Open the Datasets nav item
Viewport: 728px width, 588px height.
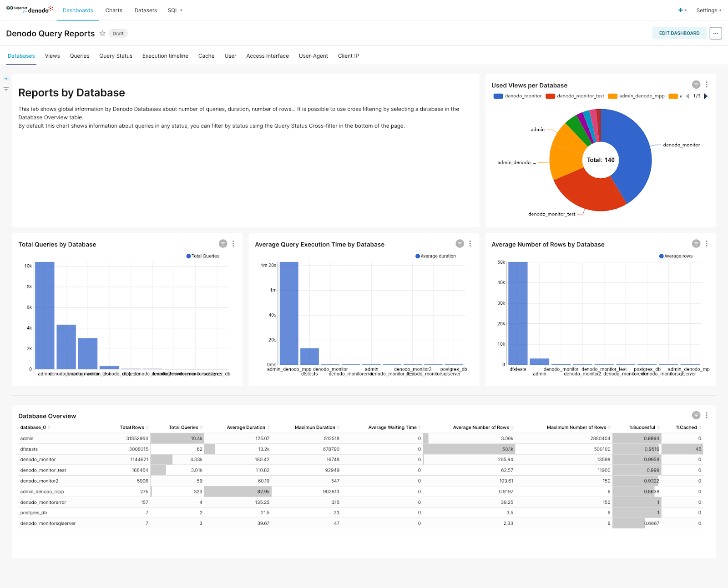[146, 10]
